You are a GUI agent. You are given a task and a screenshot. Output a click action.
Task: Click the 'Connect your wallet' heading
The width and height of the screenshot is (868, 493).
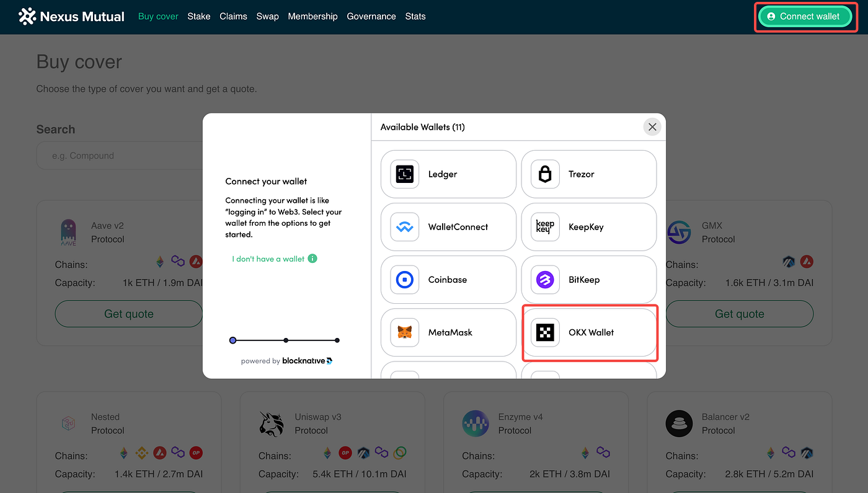pyautogui.click(x=266, y=182)
